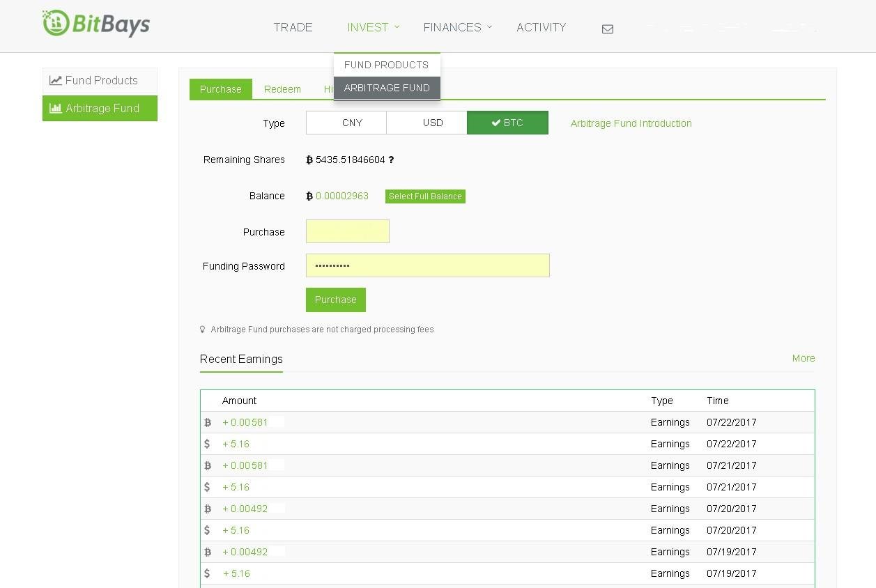Viewport: 876px width, 588px height.
Task: Click bitcoin icon in 07/19/2017 0.00492 row
Action: (208, 552)
